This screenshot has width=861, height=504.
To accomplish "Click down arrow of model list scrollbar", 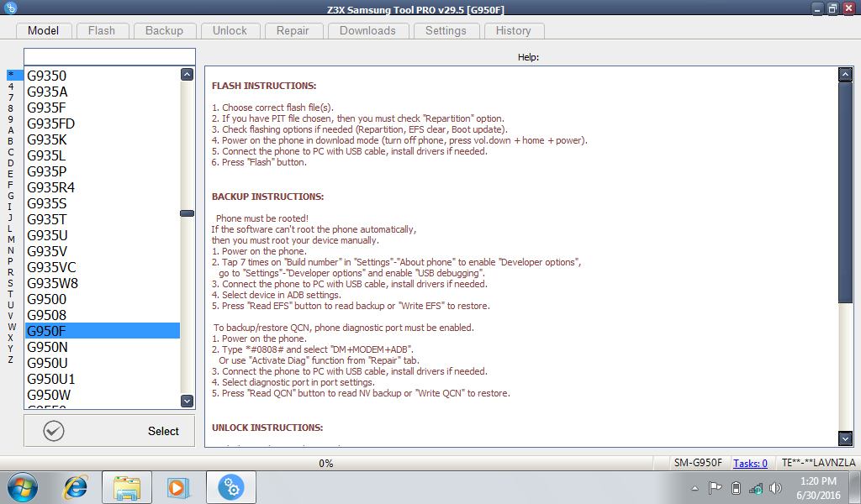I will pyautogui.click(x=187, y=401).
